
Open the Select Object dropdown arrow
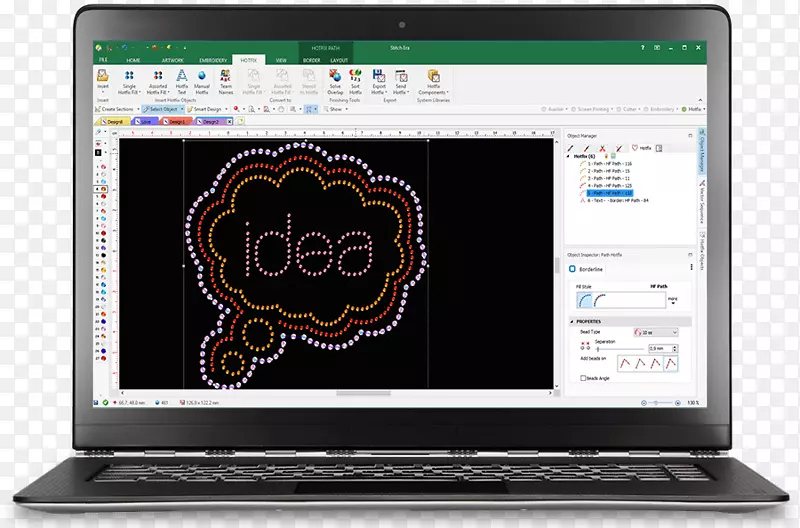pyautogui.click(x=182, y=109)
